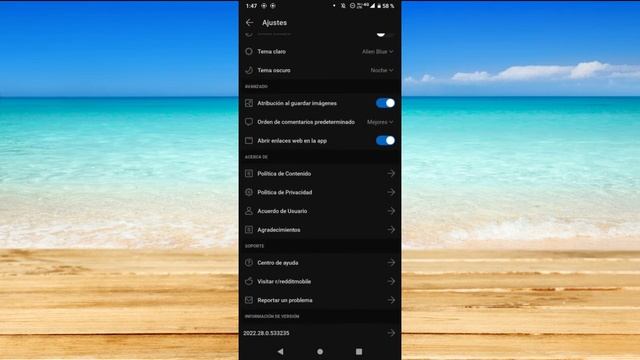Open arrow for Visitar r/redditmobile

click(x=391, y=281)
